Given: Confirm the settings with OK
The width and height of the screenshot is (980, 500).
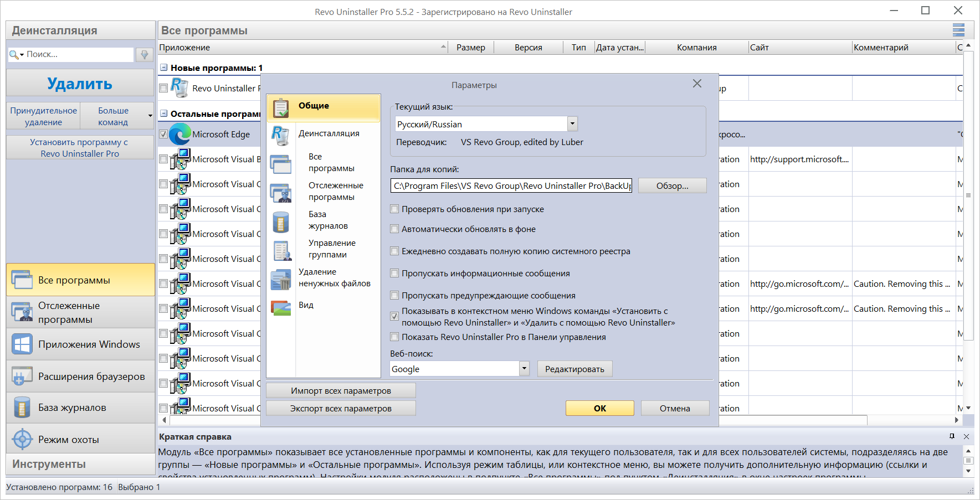Looking at the screenshot, I should pos(600,408).
